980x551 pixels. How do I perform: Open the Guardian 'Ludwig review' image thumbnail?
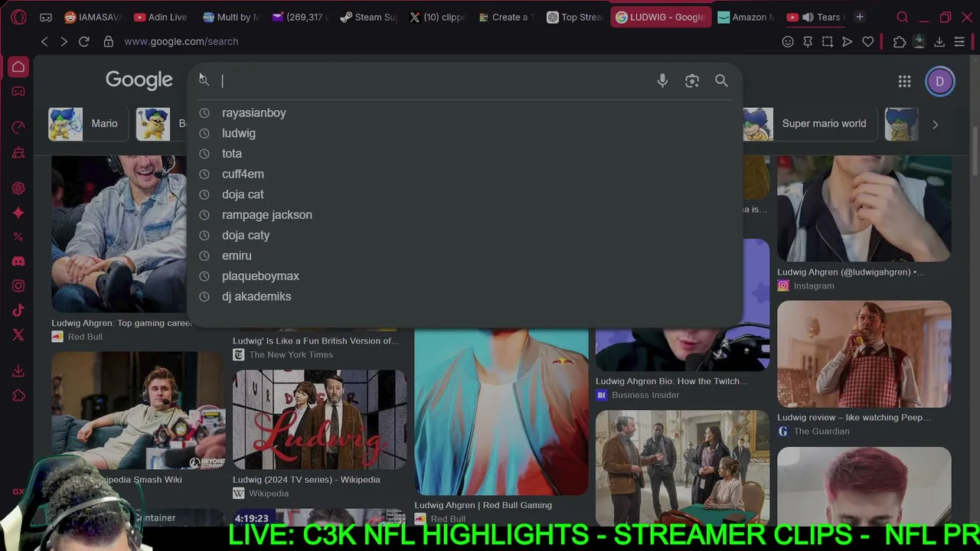864,354
